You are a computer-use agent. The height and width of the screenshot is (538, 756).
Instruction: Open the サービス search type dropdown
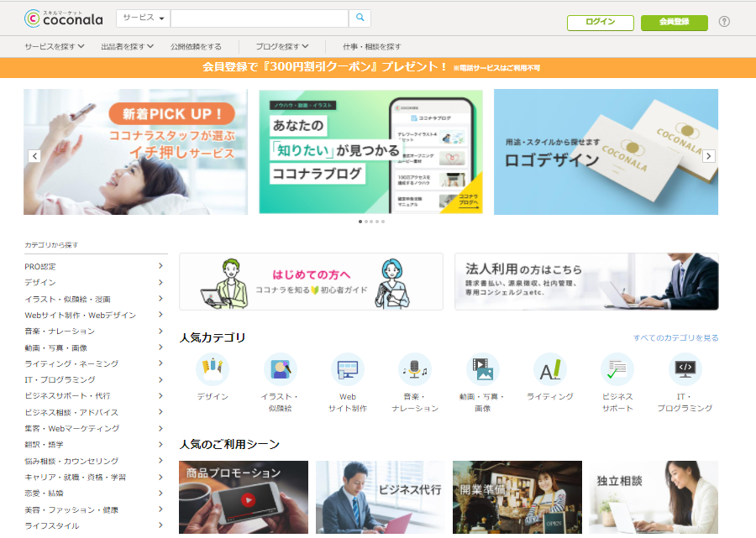143,18
